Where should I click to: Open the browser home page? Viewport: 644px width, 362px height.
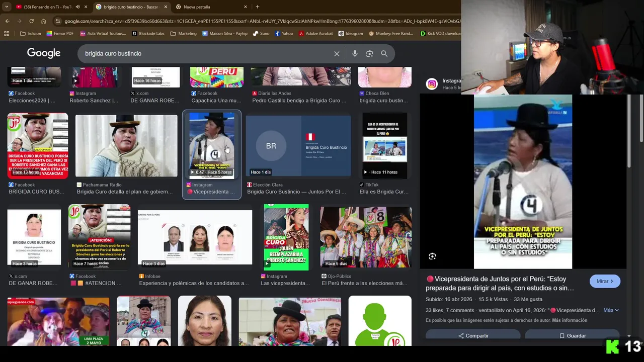(43, 21)
